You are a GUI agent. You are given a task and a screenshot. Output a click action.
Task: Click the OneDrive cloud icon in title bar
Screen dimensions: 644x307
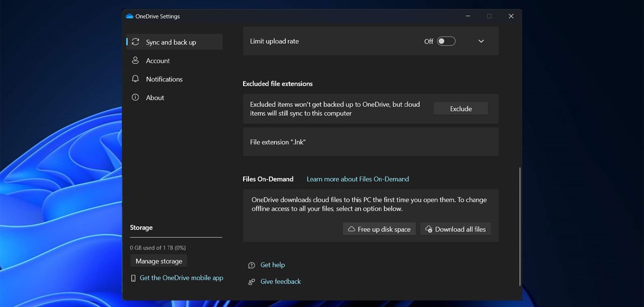[129, 16]
